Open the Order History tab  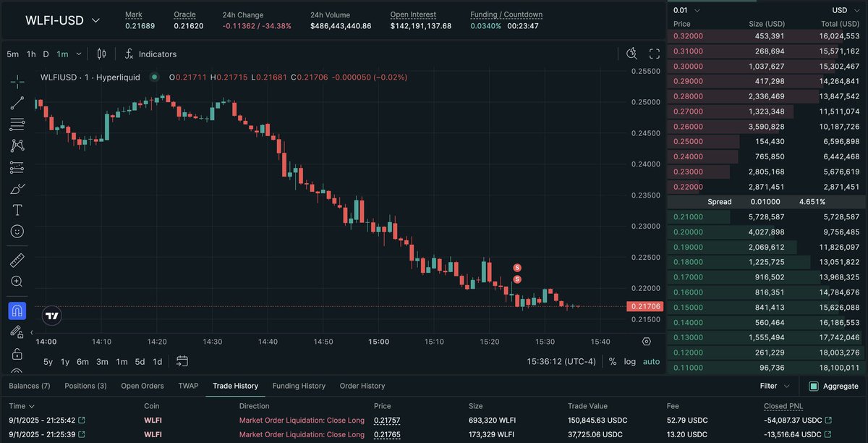coord(362,386)
